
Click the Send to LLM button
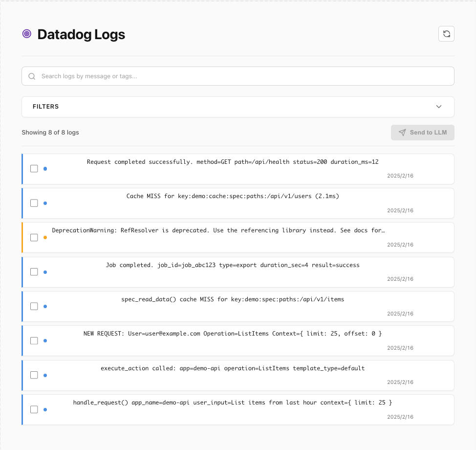pyautogui.click(x=423, y=133)
